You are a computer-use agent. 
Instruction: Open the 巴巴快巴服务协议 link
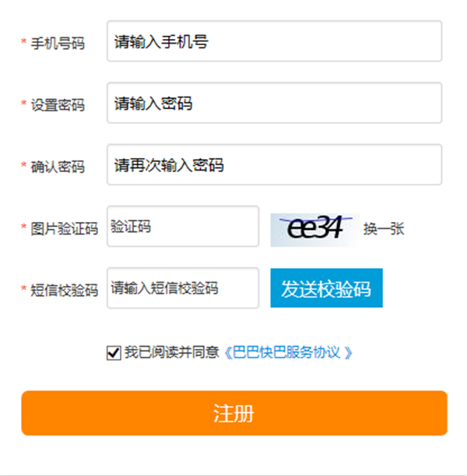[288, 353]
